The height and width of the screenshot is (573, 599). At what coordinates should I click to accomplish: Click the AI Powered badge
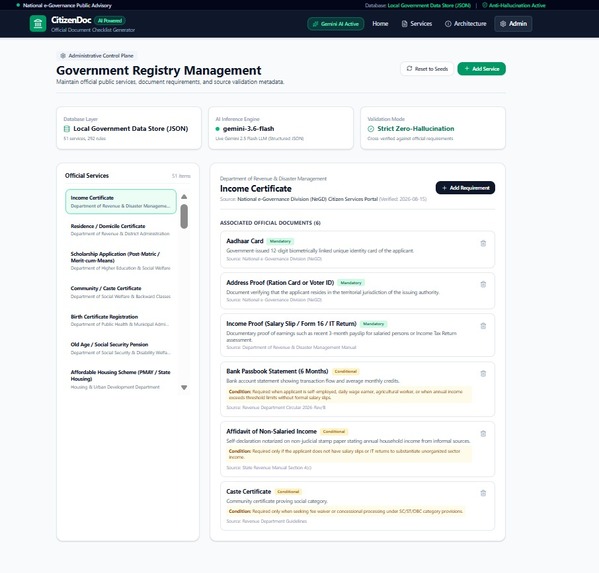(110, 21)
